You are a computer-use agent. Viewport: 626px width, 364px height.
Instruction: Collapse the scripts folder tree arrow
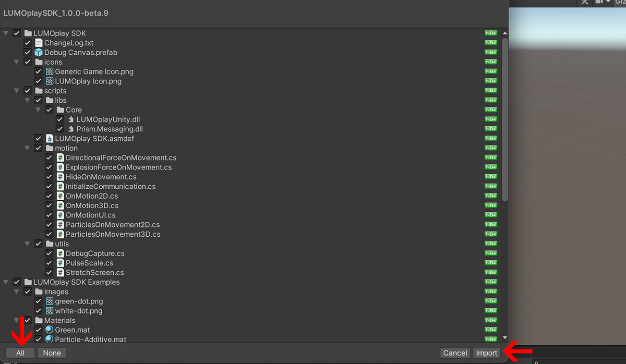[x=17, y=91]
